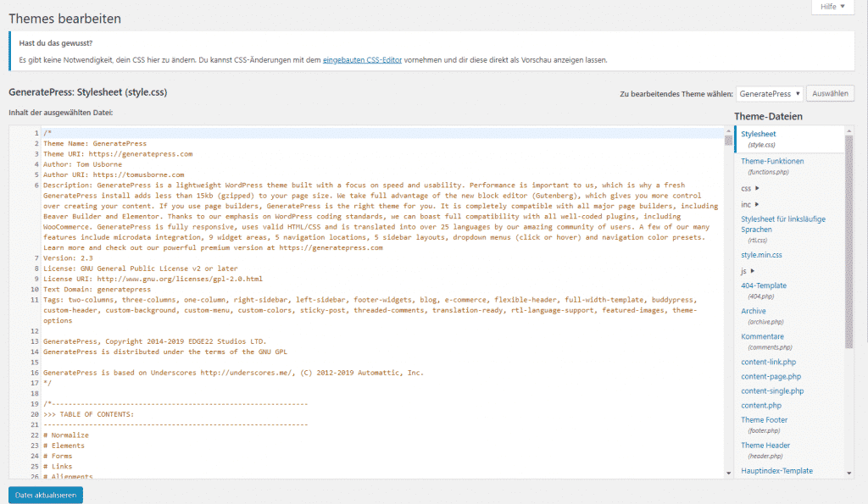Click the 'Author URI: https://tomusborne.com' line
This screenshot has height=504, width=868.
(114, 174)
